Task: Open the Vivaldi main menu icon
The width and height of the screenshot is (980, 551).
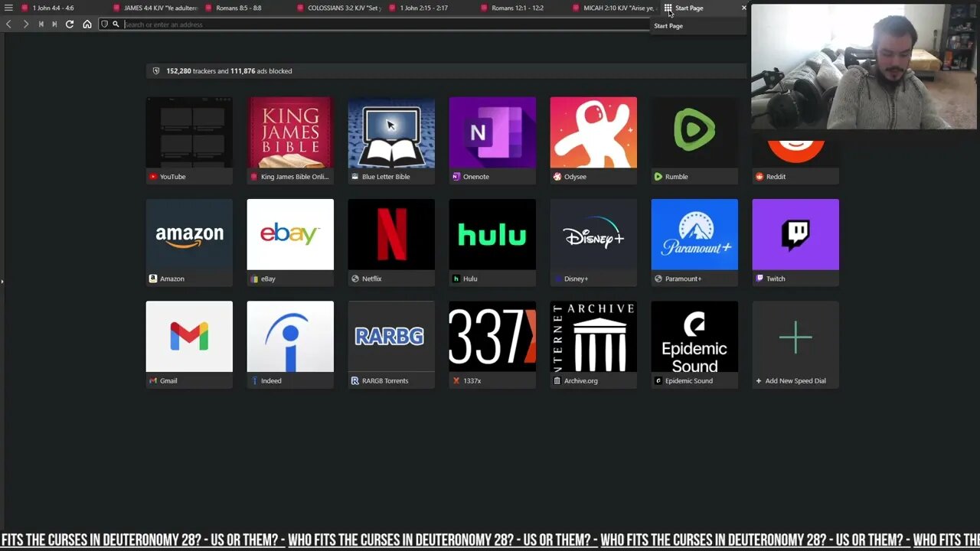Action: click(x=8, y=8)
